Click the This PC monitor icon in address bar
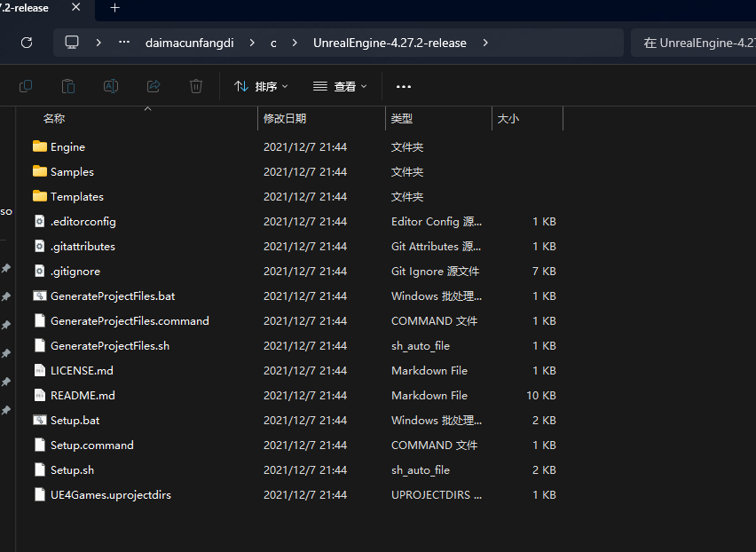 [72, 43]
